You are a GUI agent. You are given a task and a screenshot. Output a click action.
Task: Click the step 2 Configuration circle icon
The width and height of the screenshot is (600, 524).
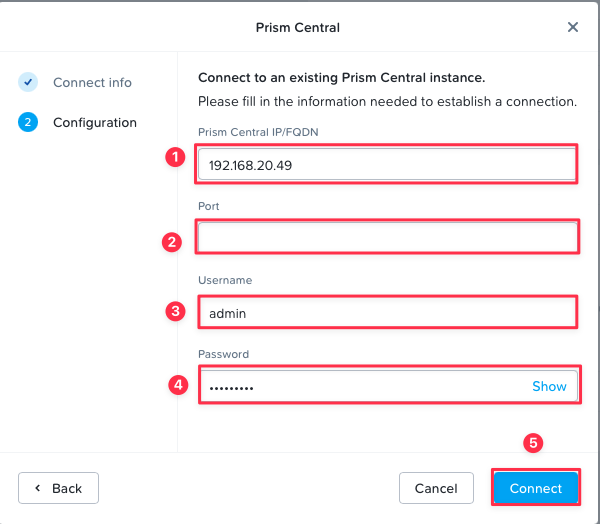click(28, 122)
